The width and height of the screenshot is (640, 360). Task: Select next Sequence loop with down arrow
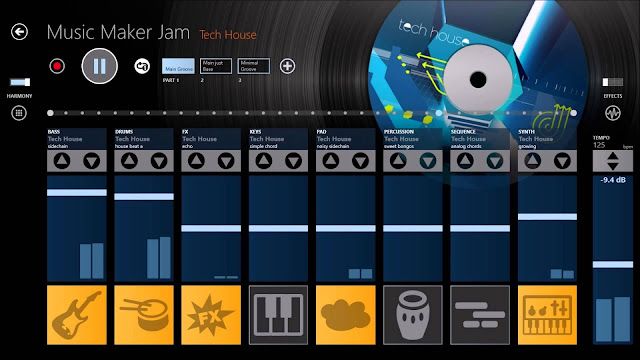[x=495, y=161]
